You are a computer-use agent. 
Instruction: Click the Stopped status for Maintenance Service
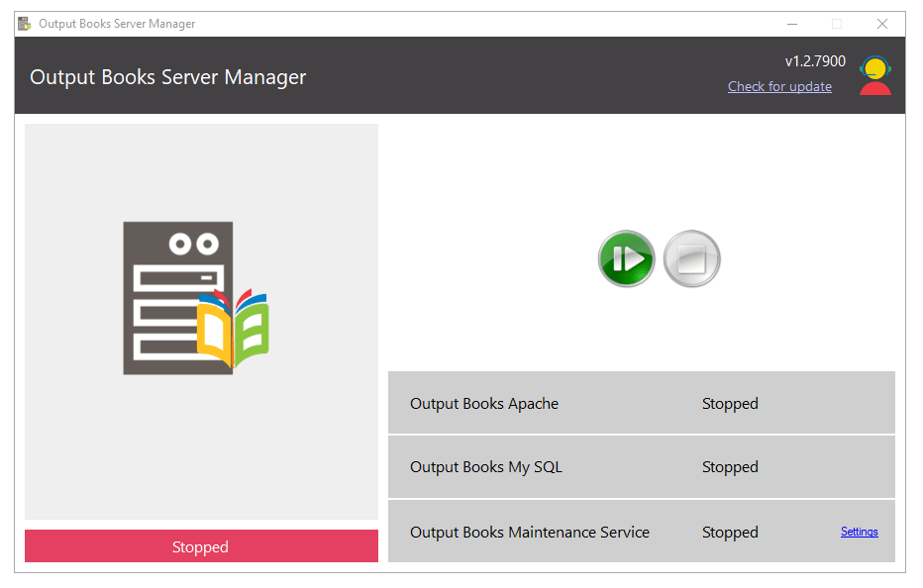point(730,533)
